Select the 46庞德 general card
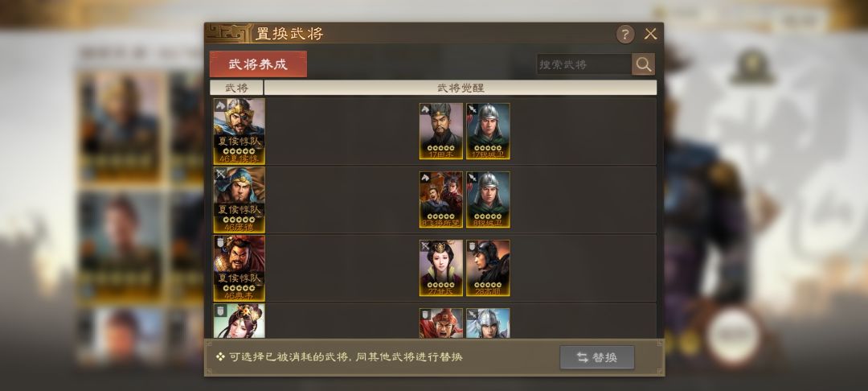The width and height of the screenshot is (868, 391). click(x=240, y=200)
